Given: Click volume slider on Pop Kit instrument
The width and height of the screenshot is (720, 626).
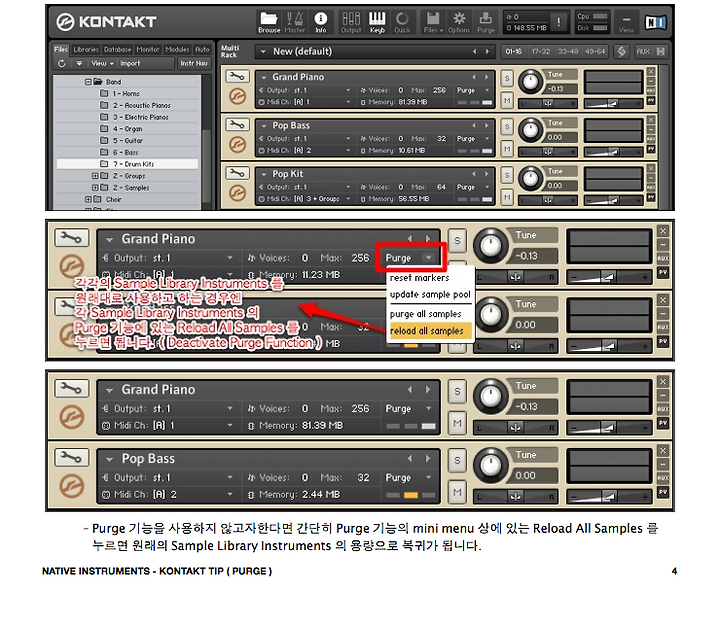Looking at the screenshot, I should pos(612,200).
